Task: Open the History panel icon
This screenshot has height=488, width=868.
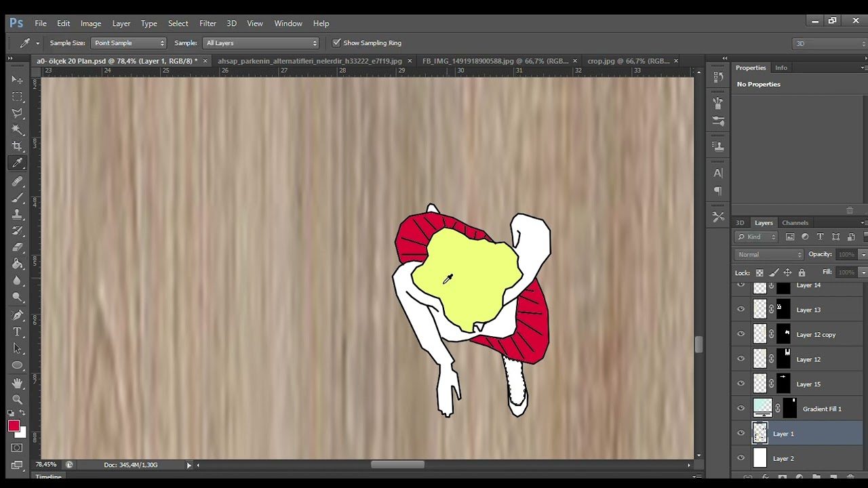Action: coord(718,77)
